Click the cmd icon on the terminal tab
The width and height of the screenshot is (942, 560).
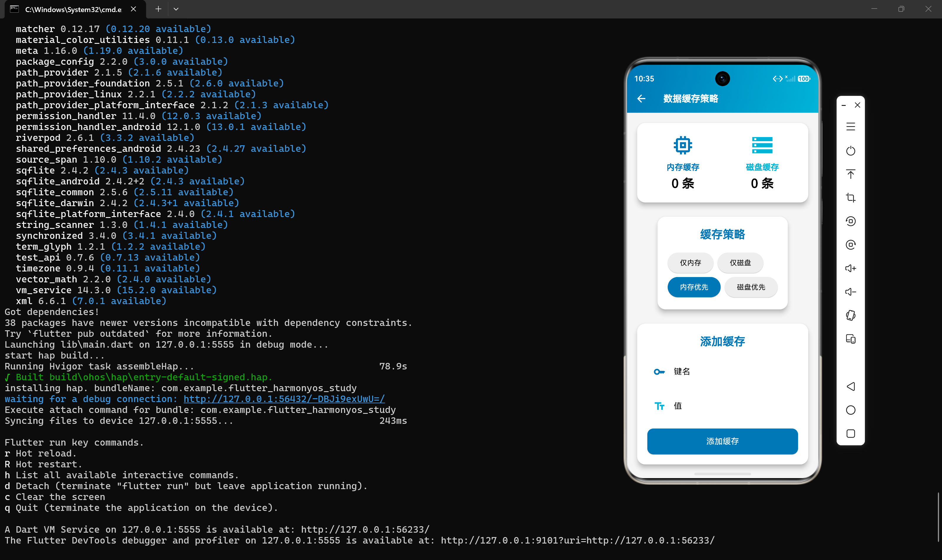pyautogui.click(x=14, y=9)
